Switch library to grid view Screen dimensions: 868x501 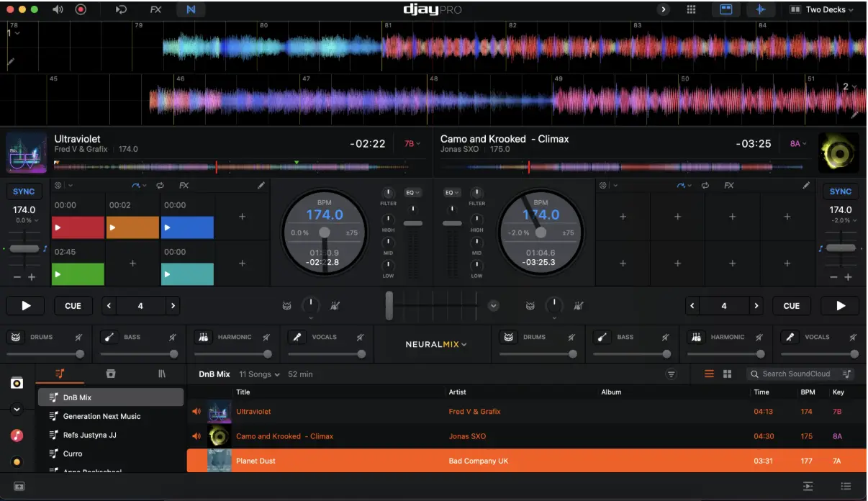coord(727,374)
